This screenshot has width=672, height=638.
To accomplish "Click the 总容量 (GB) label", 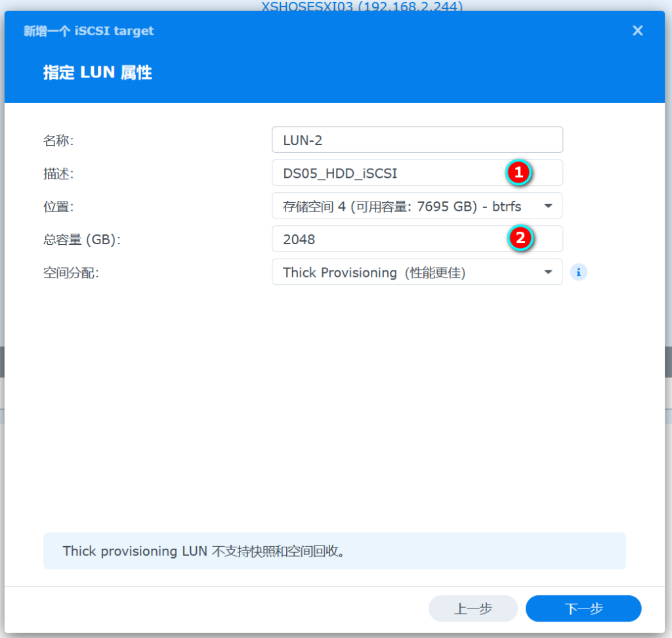I will [82, 240].
